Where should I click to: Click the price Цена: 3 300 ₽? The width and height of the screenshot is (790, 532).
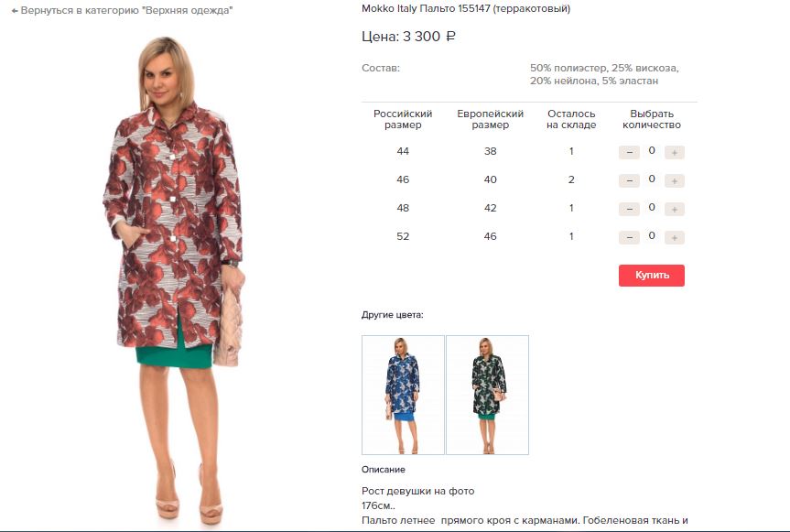click(x=408, y=37)
